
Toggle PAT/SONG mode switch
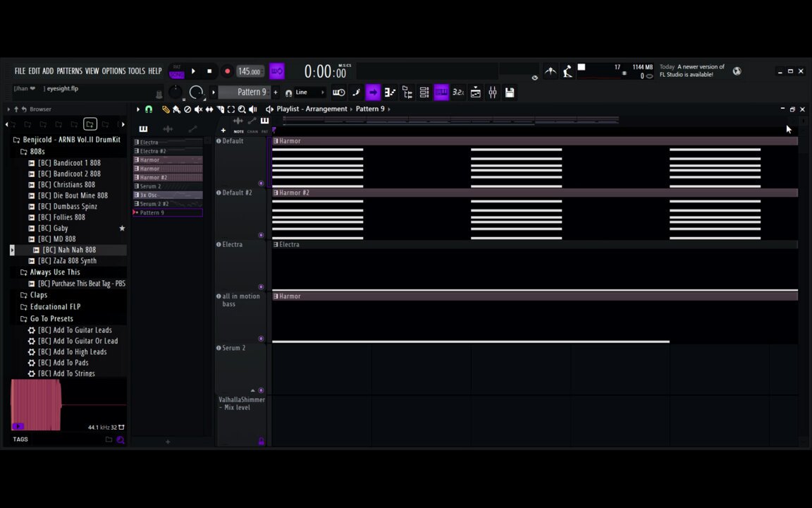tap(177, 71)
